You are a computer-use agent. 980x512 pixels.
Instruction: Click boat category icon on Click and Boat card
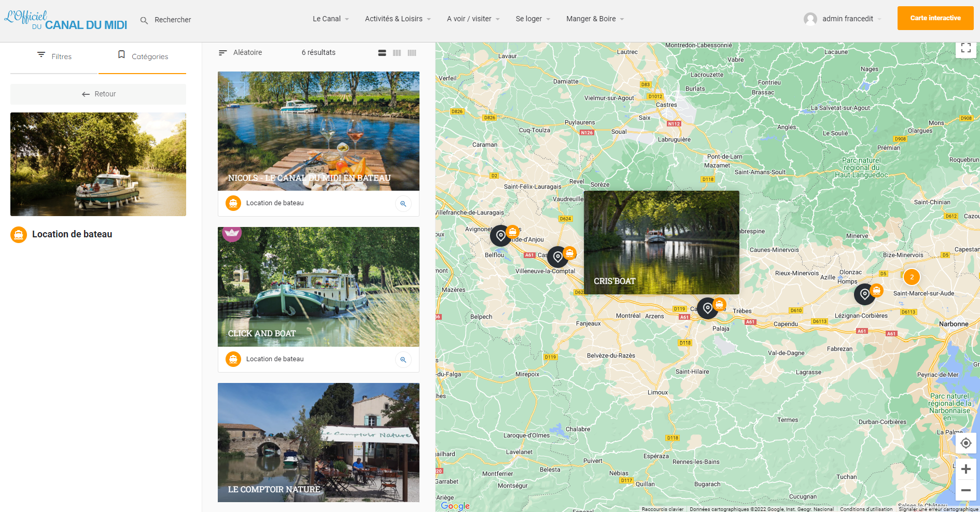[233, 359]
